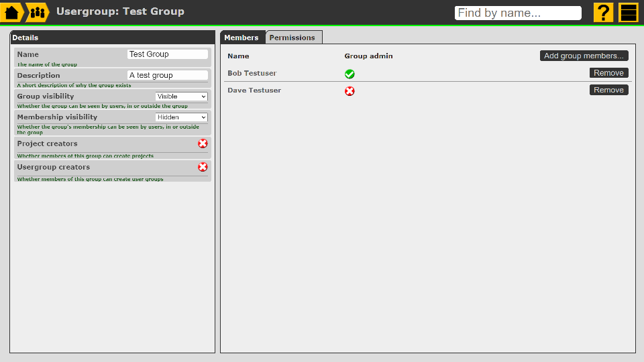This screenshot has width=644, height=362.
Task: Open the Usergroups breadcrumb icon
Action: [x=38, y=12]
